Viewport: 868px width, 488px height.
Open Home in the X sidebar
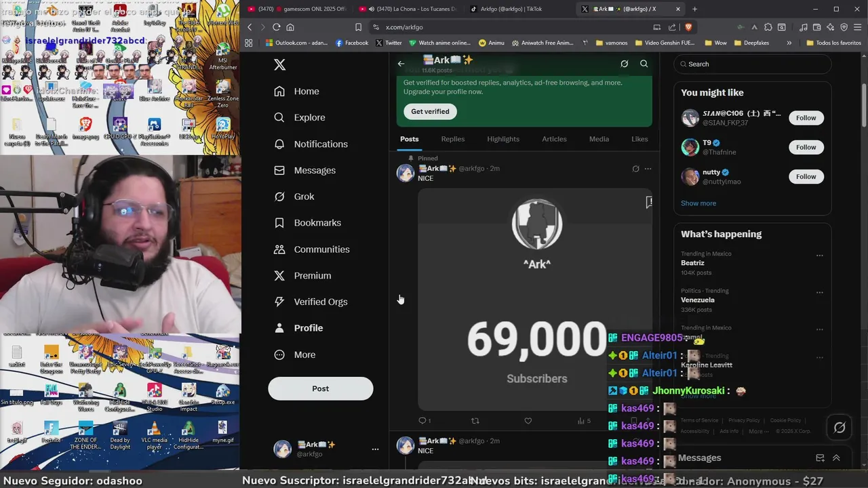coord(296,91)
